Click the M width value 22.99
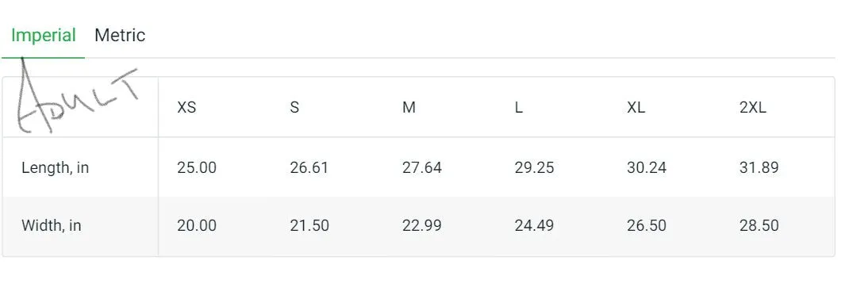 point(422,225)
